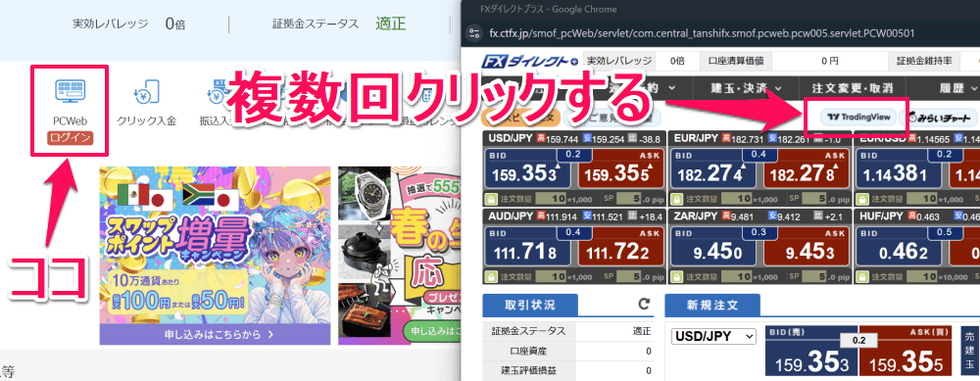This screenshot has height=381, width=980.
Task: Click the site info icon in Chrome address bar
Action: 474,33
